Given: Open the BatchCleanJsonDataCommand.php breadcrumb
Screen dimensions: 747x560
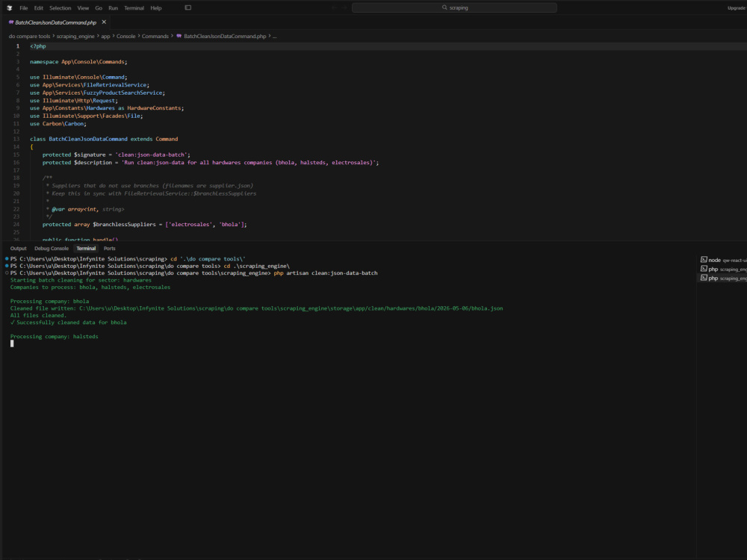Looking at the screenshot, I should coord(225,36).
